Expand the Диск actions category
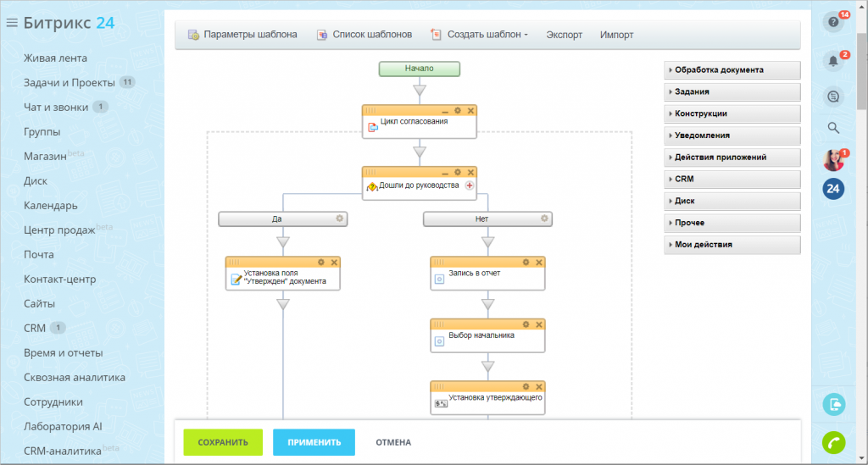Image resolution: width=868 pixels, height=465 pixels. [x=732, y=202]
